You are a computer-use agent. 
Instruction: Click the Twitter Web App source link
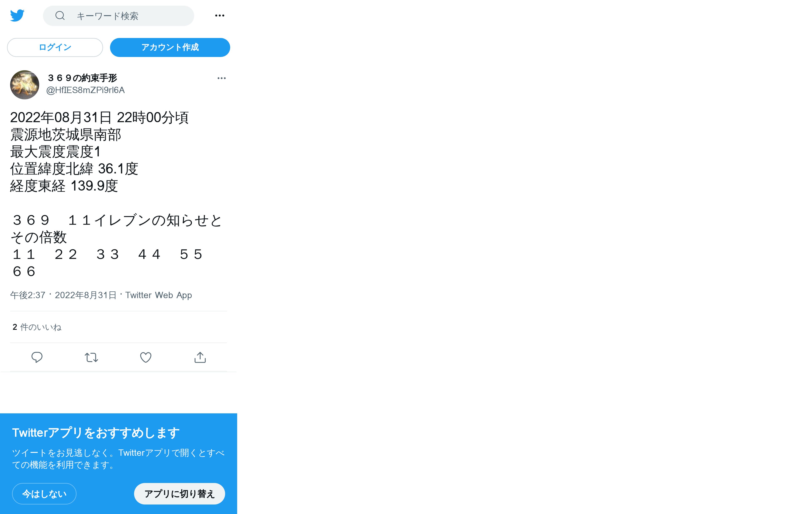159,295
